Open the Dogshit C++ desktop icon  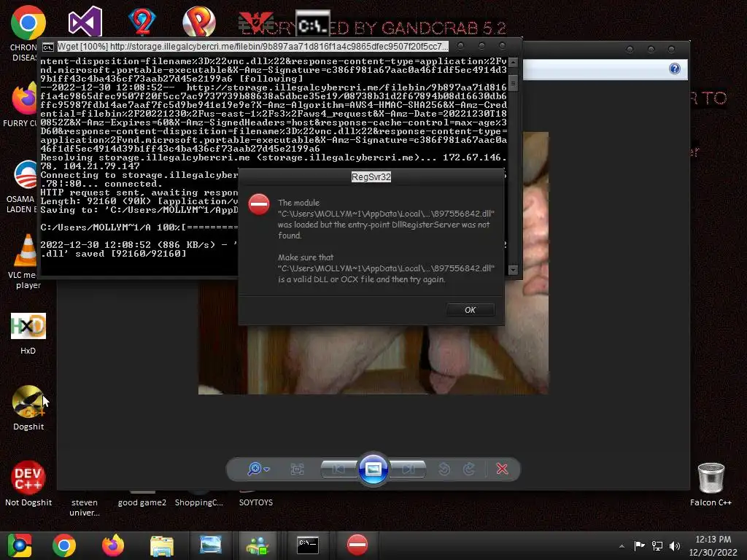(28, 402)
